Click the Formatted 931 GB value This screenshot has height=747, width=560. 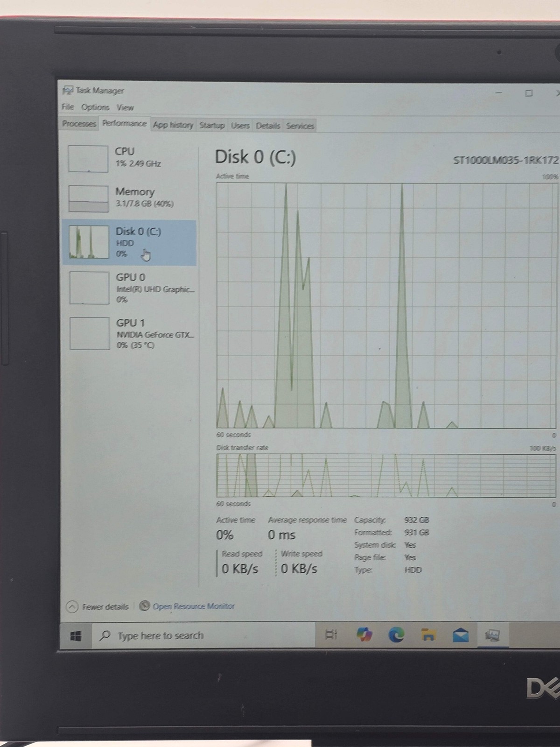tap(417, 532)
